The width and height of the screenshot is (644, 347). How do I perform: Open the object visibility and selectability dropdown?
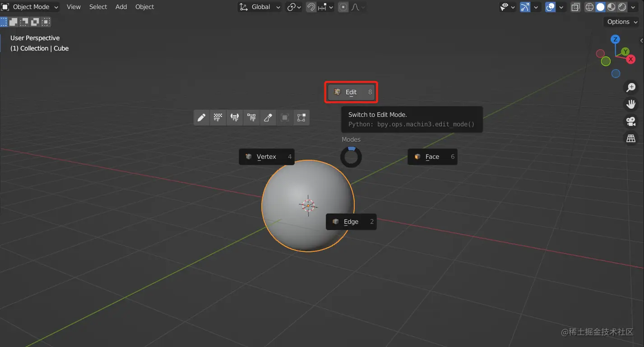507,7
